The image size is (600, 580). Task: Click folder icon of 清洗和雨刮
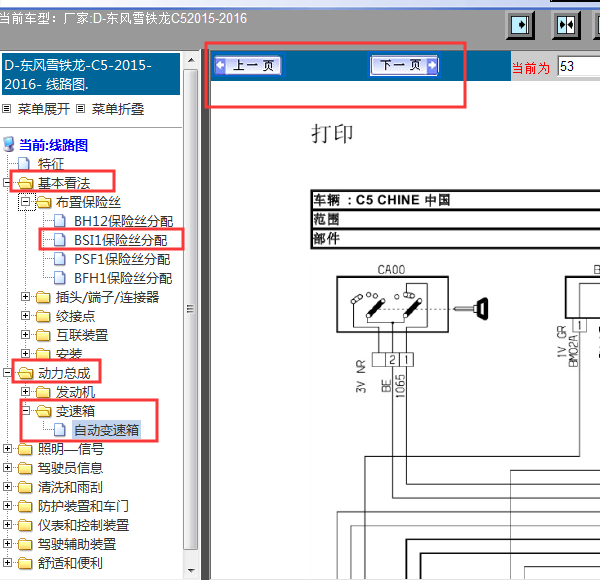25,487
